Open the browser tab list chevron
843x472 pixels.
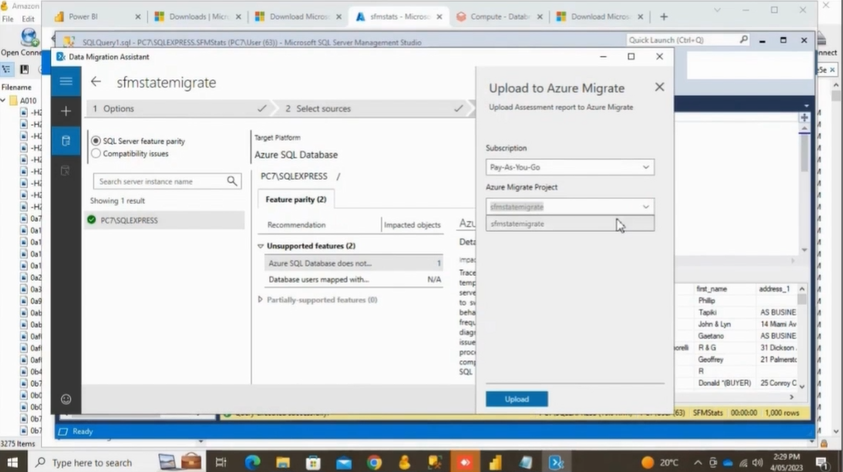(x=717, y=10)
